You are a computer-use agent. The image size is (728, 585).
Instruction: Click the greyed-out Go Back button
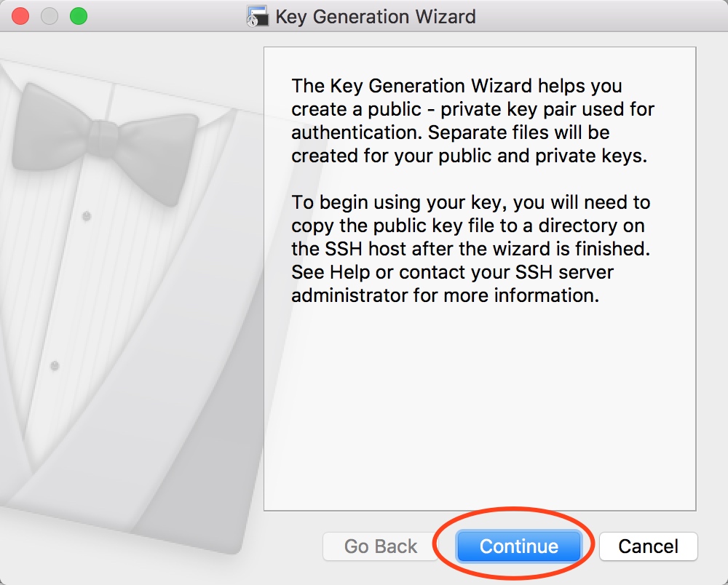click(x=380, y=546)
